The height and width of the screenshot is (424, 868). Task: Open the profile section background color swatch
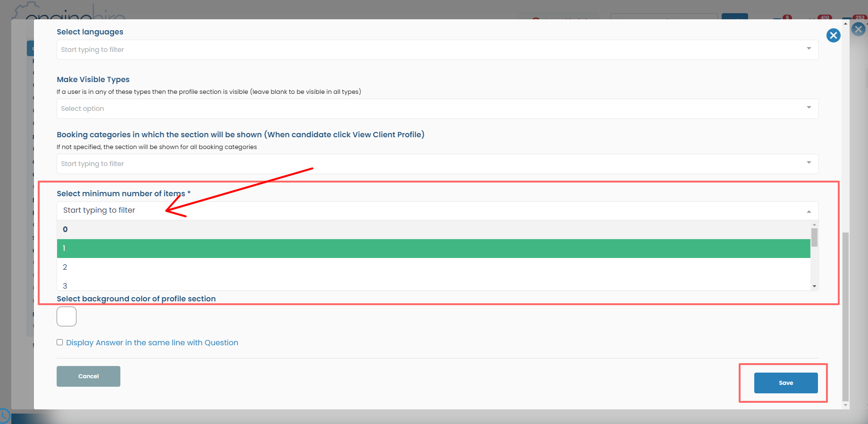pos(67,316)
